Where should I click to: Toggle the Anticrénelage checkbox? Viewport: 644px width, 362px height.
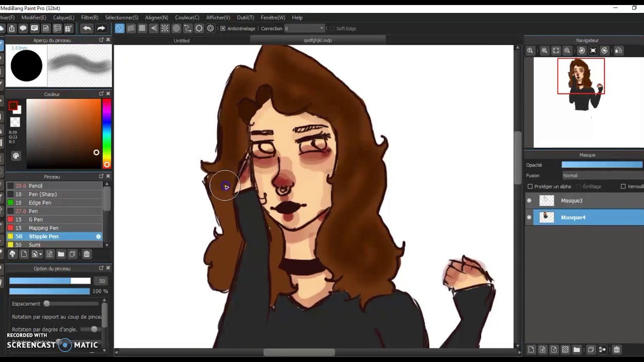(x=223, y=29)
